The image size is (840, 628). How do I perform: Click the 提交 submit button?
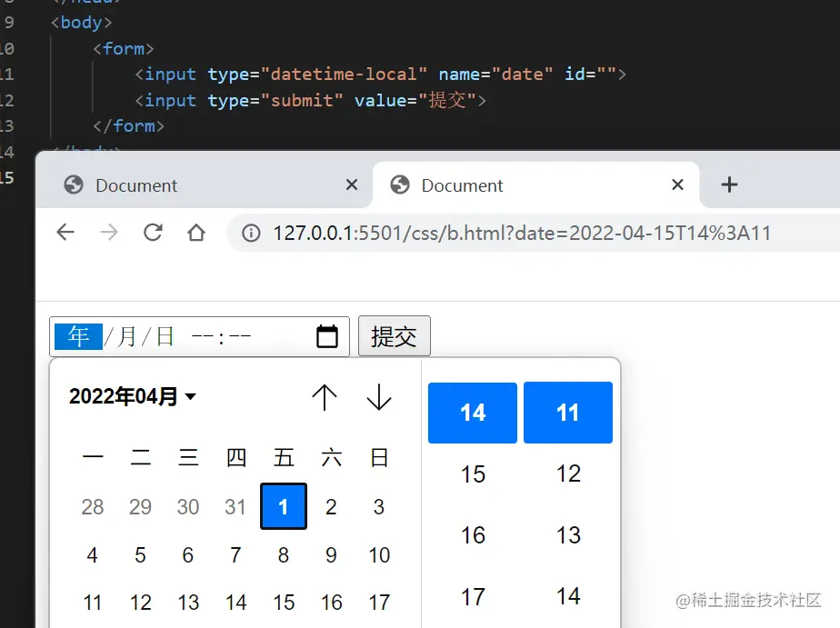tap(395, 336)
